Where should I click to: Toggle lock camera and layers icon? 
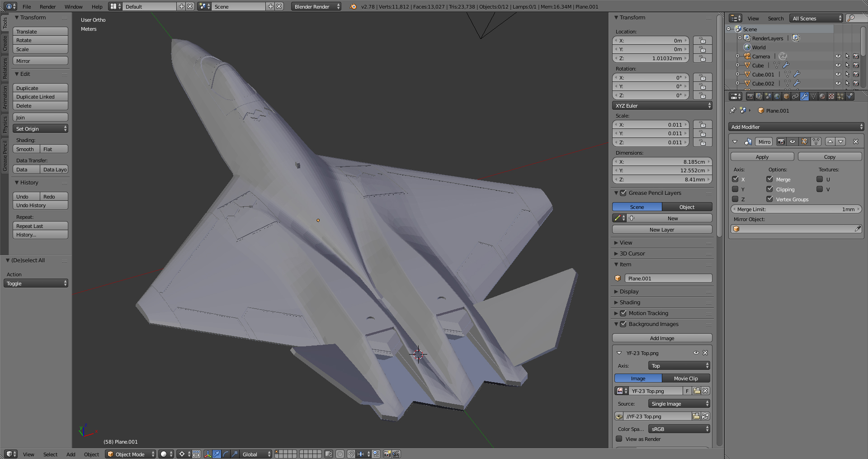coord(329,454)
